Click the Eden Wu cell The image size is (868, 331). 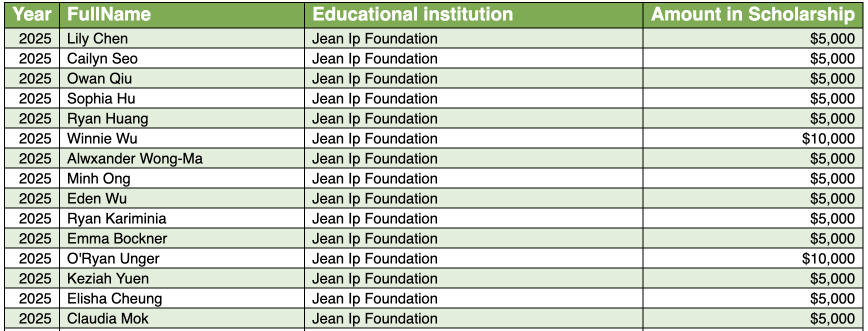point(97,198)
